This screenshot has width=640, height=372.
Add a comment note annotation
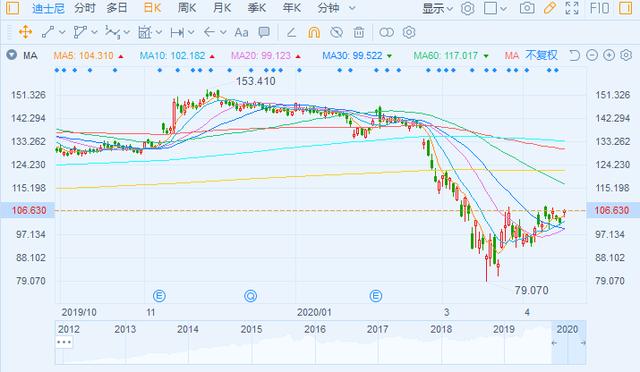click(x=264, y=32)
